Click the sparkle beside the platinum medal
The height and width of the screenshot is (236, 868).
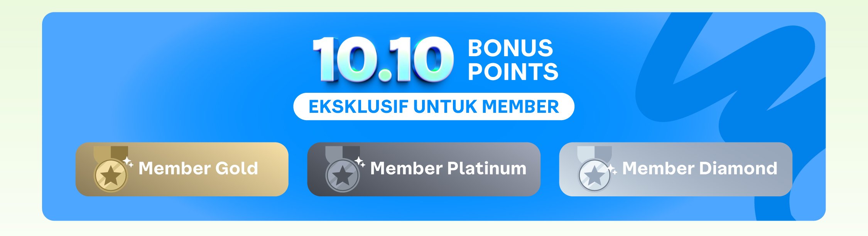[x=360, y=162]
